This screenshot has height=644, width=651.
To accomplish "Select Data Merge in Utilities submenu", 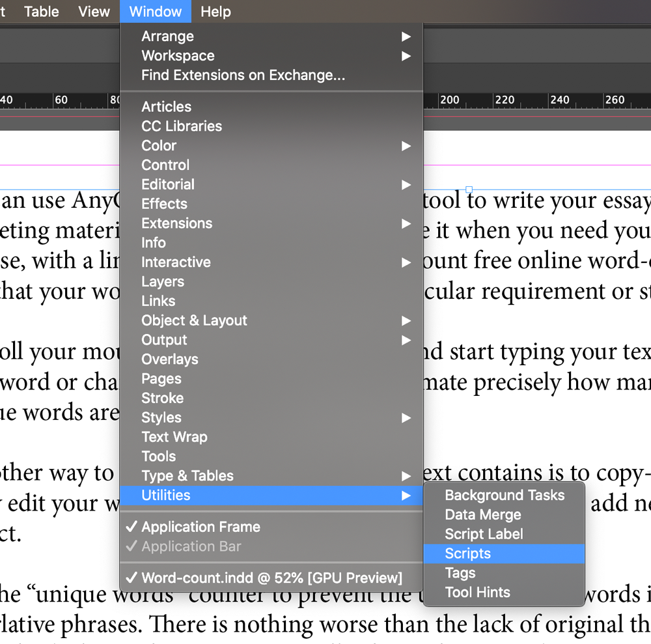I will (x=482, y=514).
